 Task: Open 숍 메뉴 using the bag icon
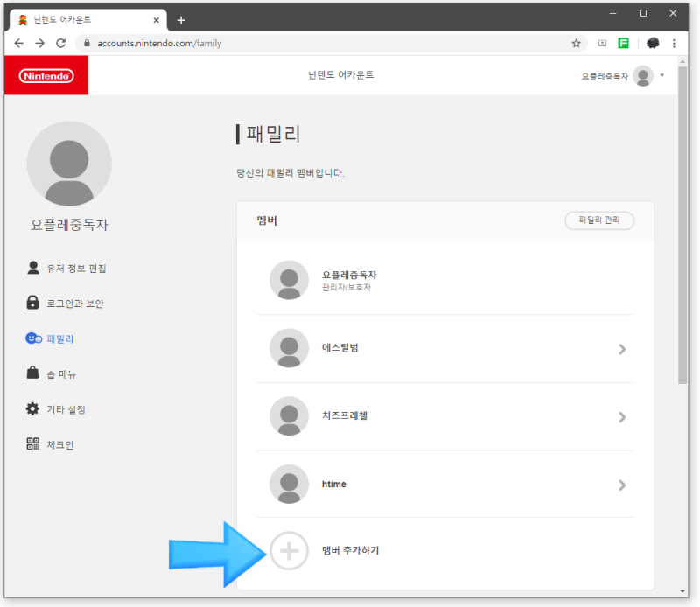[32, 374]
